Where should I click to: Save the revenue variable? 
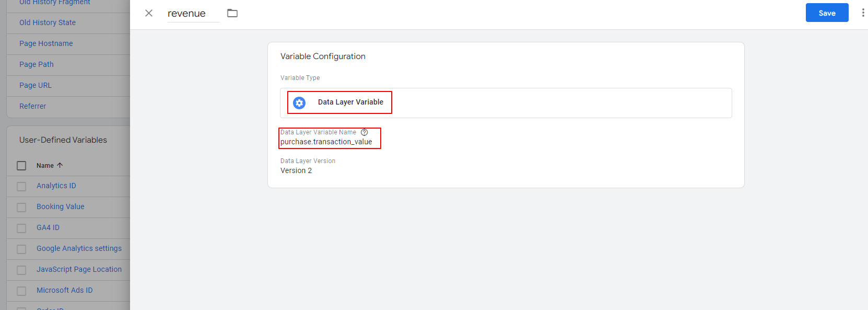pyautogui.click(x=827, y=13)
